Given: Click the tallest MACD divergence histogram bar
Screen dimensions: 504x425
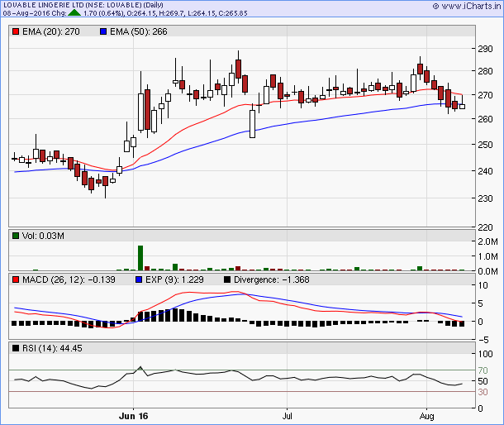Looking at the screenshot, I should [x=175, y=315].
